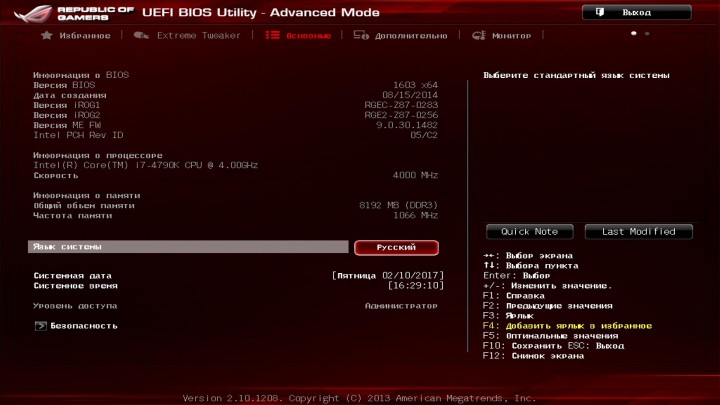Viewport: 720px width, 405px height.
Task: Click the list icon beside Основные
Action: 272,35
